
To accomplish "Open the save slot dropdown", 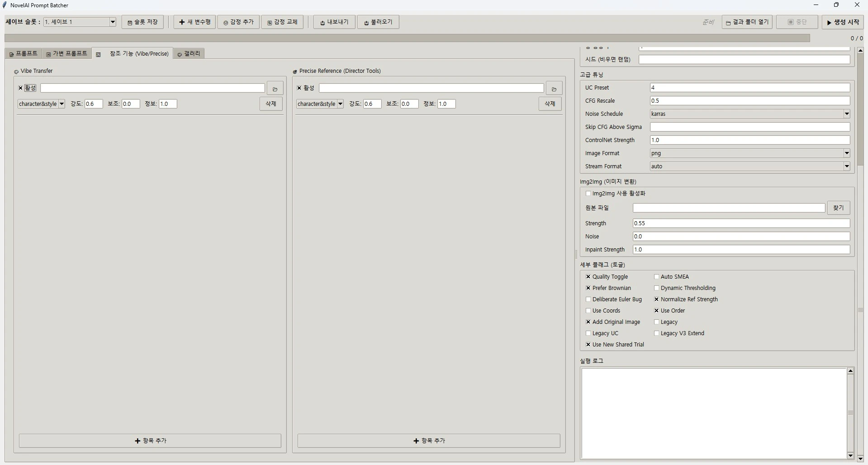I will [113, 22].
